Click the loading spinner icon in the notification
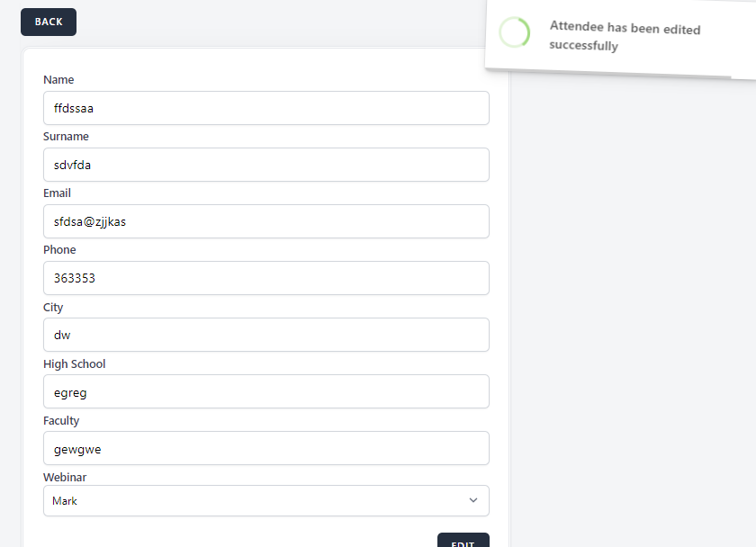The height and width of the screenshot is (547, 756). tap(515, 32)
